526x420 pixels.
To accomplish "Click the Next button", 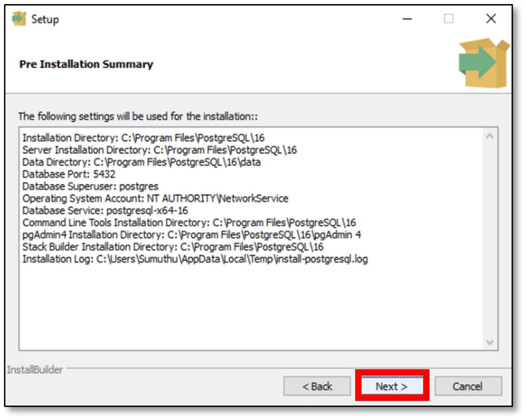I will coord(391,386).
